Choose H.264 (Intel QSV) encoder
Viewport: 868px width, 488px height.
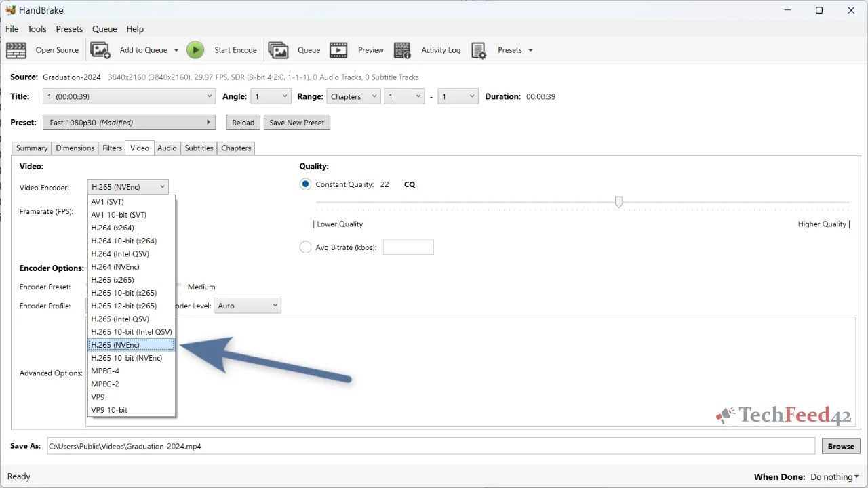click(x=132, y=253)
